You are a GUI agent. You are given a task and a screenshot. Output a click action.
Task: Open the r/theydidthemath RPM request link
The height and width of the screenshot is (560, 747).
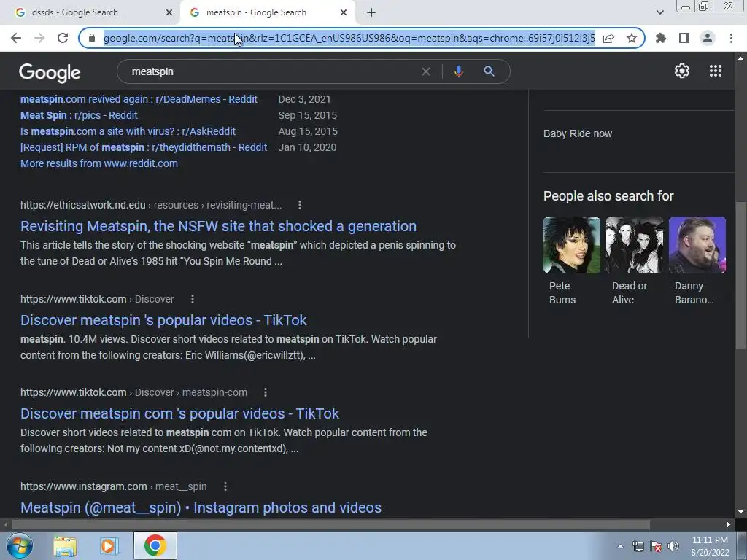click(x=144, y=147)
